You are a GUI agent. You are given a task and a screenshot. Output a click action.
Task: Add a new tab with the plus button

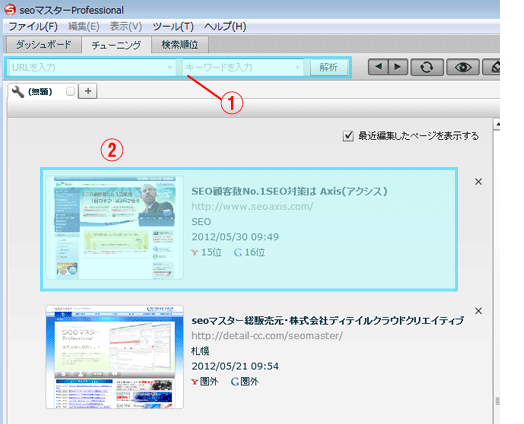tap(88, 91)
